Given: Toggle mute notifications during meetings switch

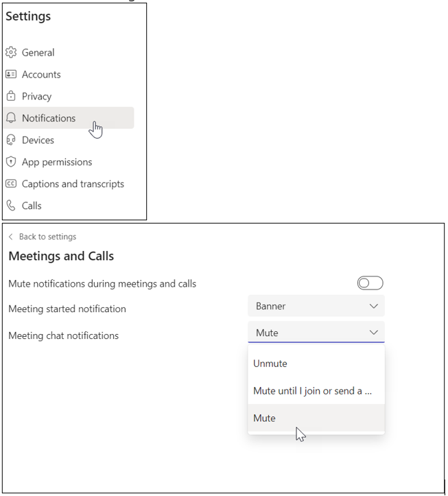Looking at the screenshot, I should click(370, 283).
